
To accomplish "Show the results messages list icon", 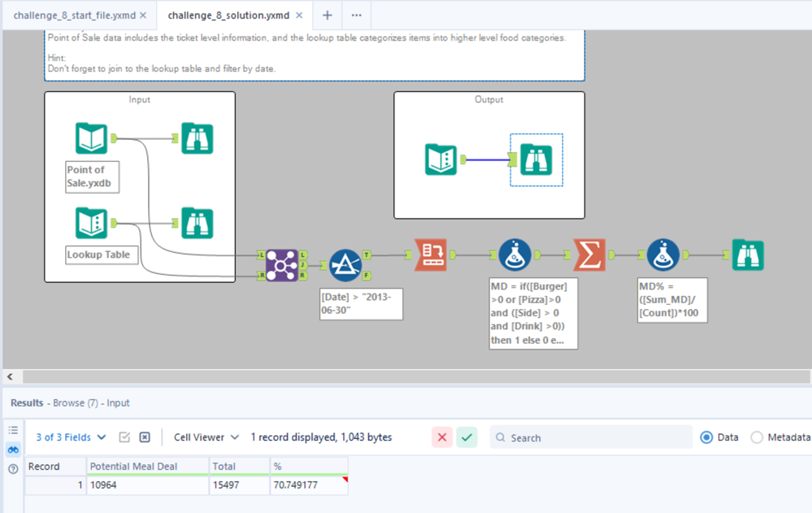I will 14,430.
